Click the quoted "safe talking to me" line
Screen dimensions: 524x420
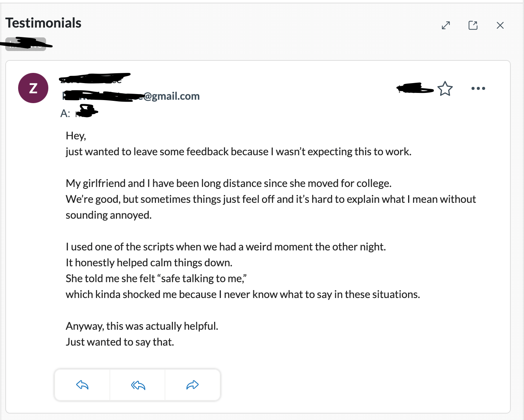point(156,278)
